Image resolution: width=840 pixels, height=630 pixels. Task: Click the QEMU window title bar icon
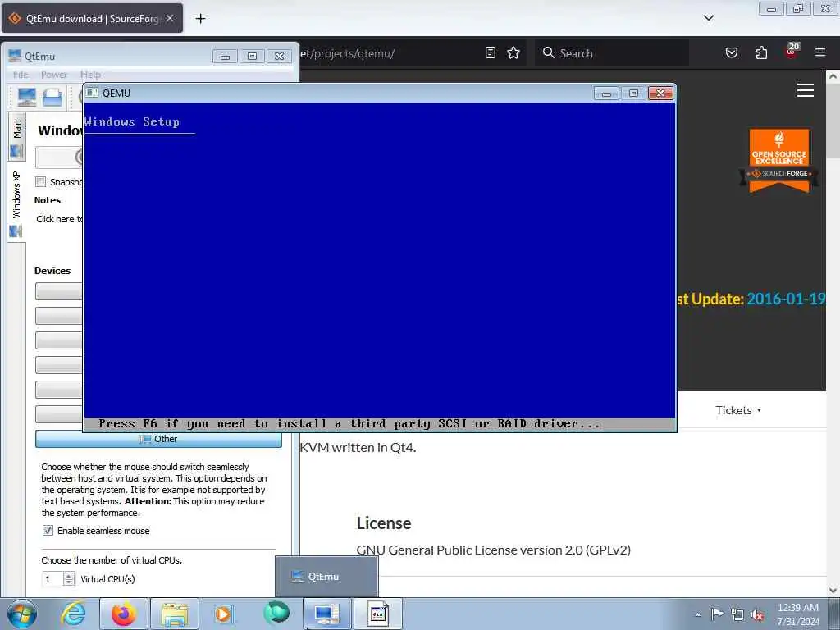click(92, 93)
